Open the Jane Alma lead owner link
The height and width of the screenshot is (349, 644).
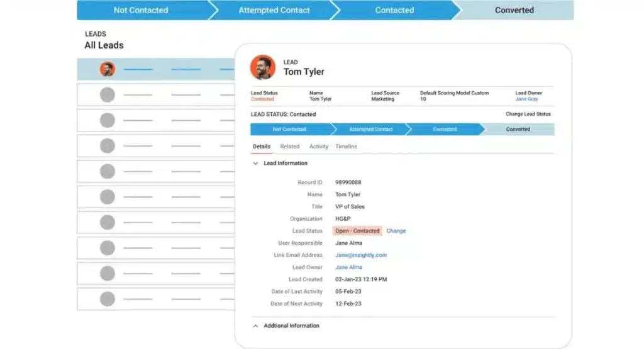[x=348, y=267]
